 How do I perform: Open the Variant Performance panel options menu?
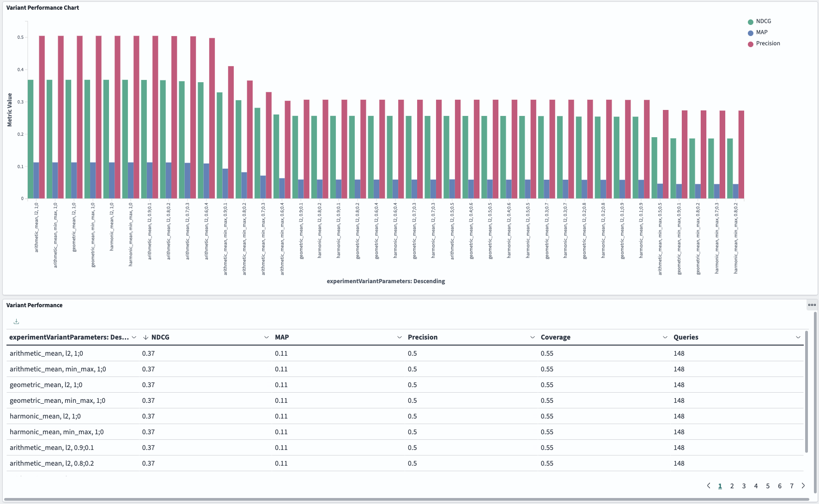[x=812, y=304]
